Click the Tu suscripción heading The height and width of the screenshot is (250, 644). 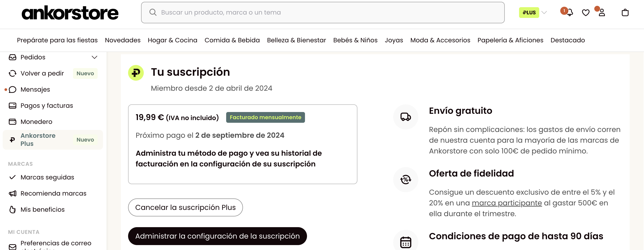pos(190,72)
